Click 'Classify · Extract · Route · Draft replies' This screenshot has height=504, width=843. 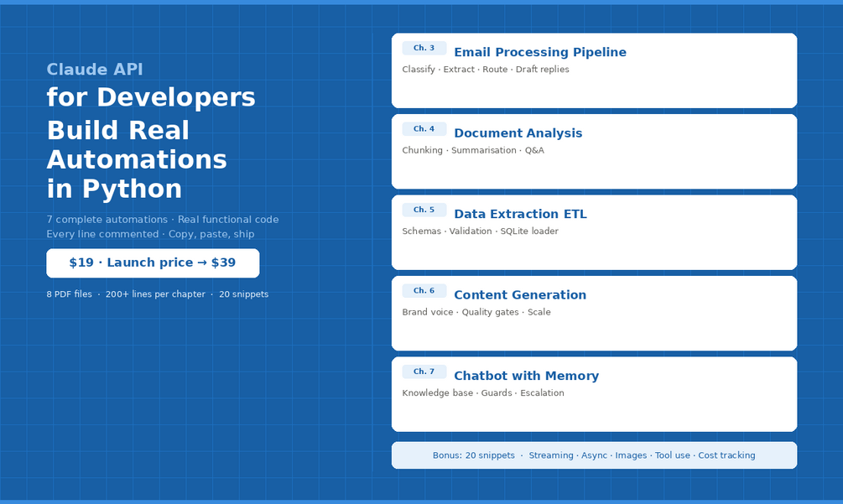tap(486, 70)
